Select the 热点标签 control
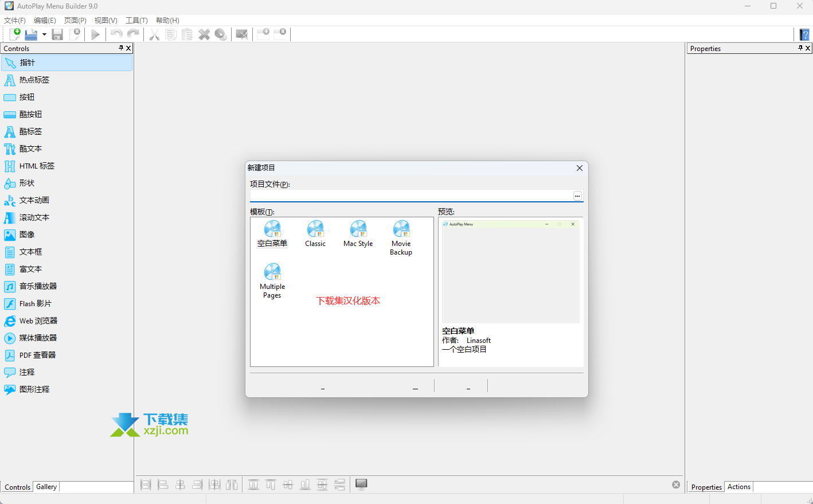Image resolution: width=813 pixels, height=504 pixels. (67, 80)
